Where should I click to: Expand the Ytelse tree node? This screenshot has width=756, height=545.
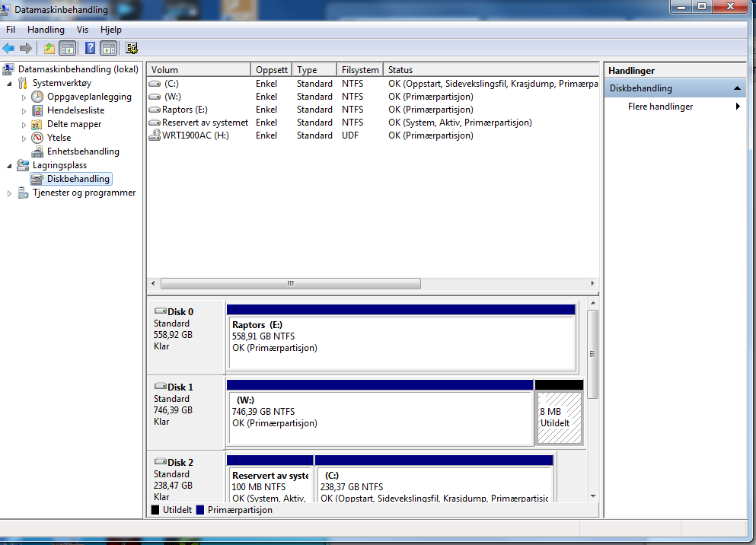24,139
